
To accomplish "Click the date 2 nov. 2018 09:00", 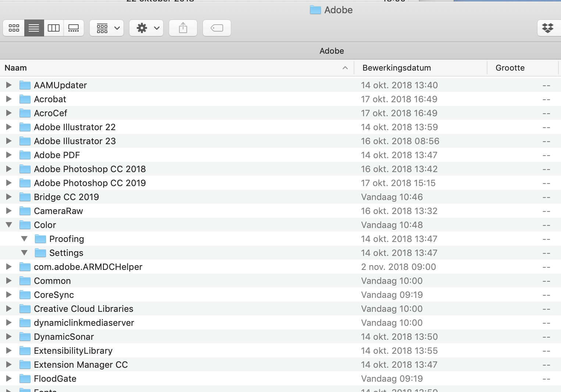I will [399, 267].
